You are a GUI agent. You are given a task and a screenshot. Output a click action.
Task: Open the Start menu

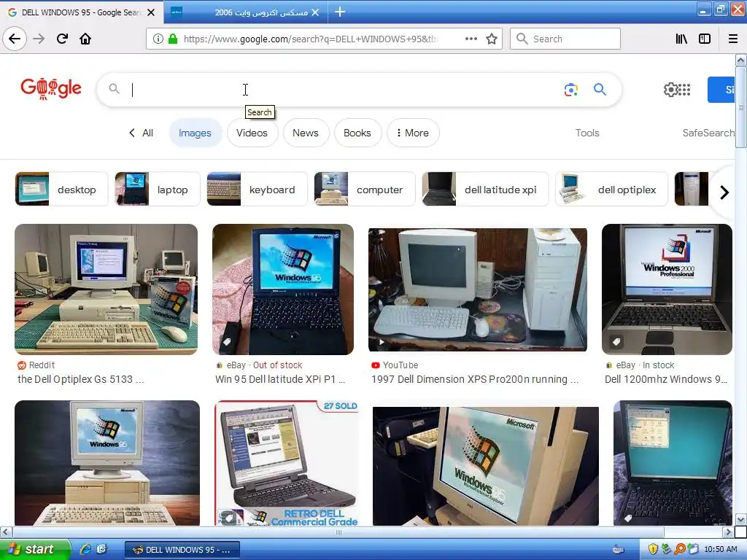point(34,549)
